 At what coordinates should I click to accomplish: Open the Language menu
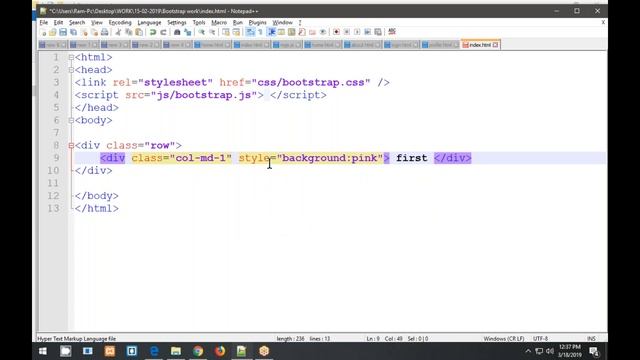pos(149,22)
